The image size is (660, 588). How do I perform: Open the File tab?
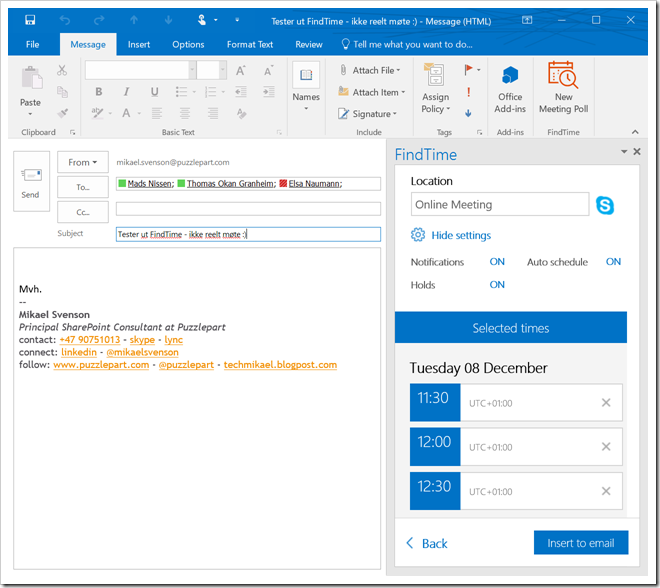coord(32,44)
